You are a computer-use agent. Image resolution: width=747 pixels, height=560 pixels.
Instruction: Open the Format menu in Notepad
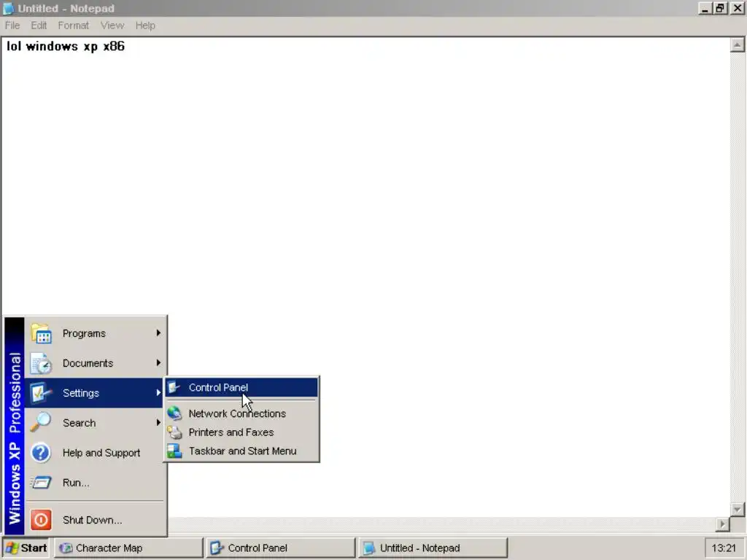pyautogui.click(x=74, y=26)
